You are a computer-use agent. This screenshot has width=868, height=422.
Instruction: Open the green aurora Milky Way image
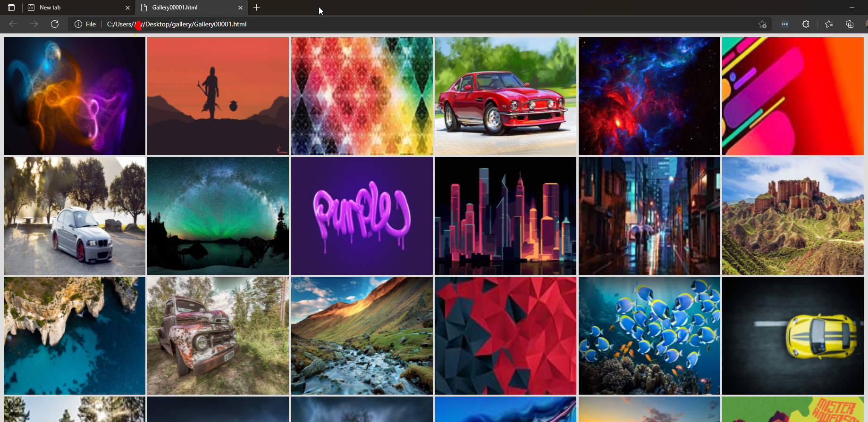coord(218,216)
